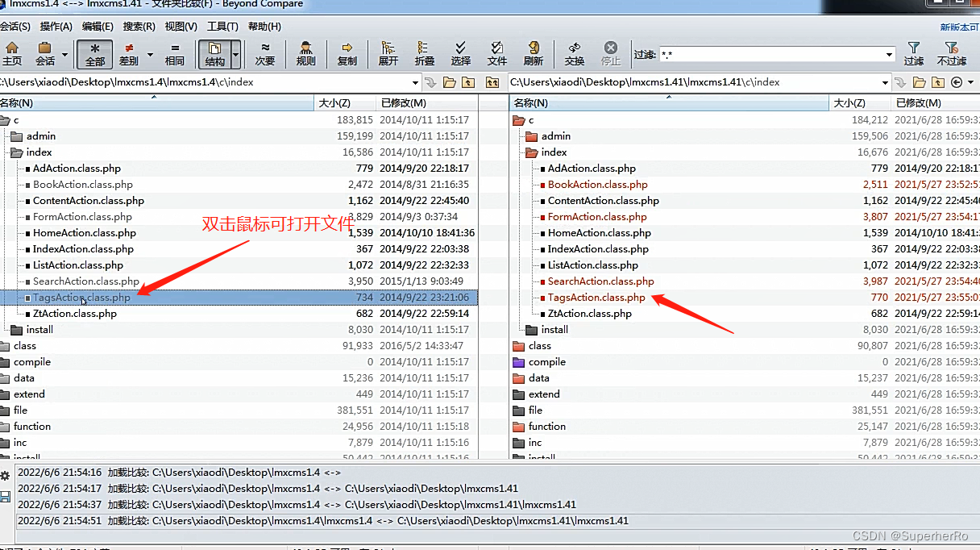This screenshot has height=550, width=980.
Task: Sort left pane by 已修改(M) column
Action: pyautogui.click(x=427, y=103)
